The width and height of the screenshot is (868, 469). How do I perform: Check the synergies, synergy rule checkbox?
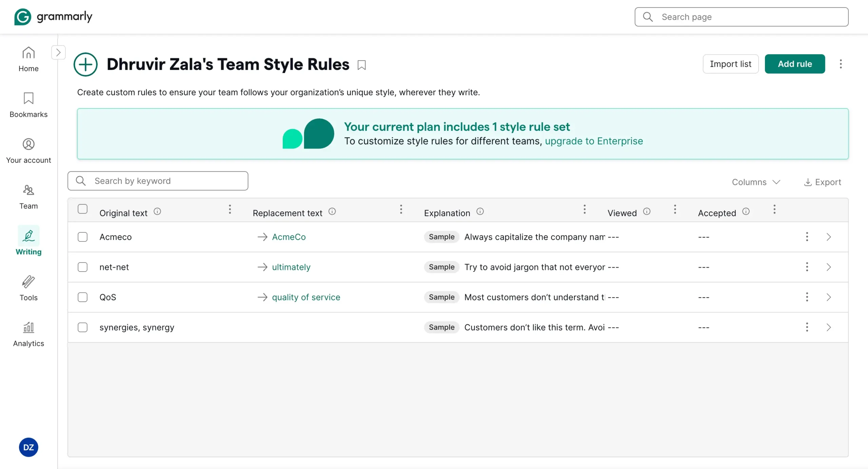pyautogui.click(x=82, y=327)
